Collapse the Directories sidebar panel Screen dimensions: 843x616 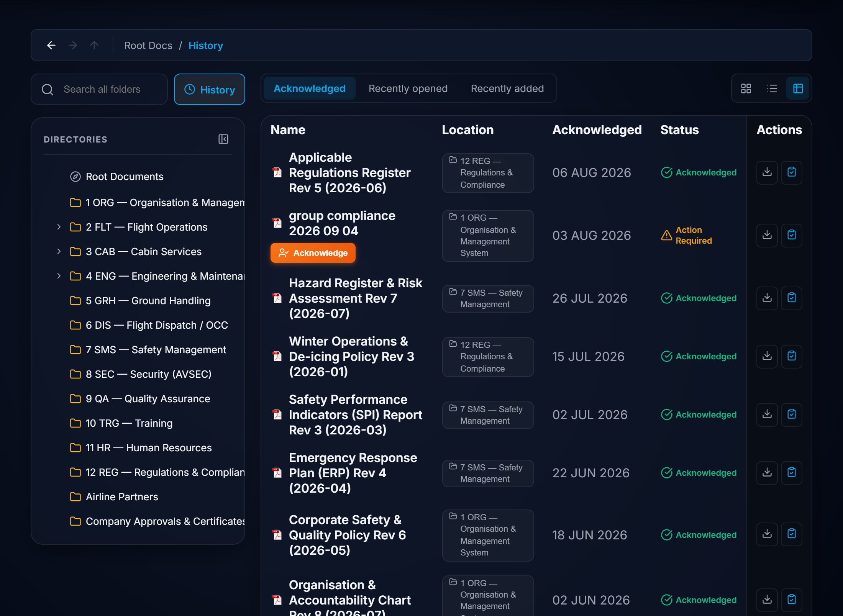(x=223, y=139)
